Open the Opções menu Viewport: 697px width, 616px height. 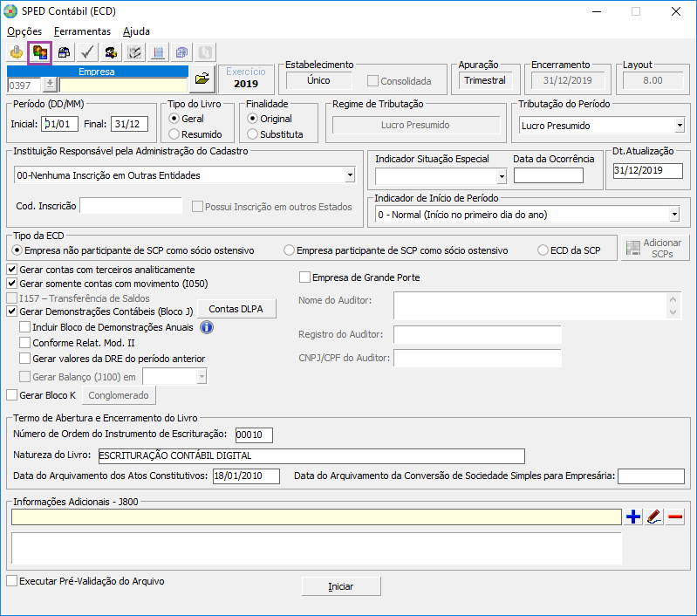[24, 31]
